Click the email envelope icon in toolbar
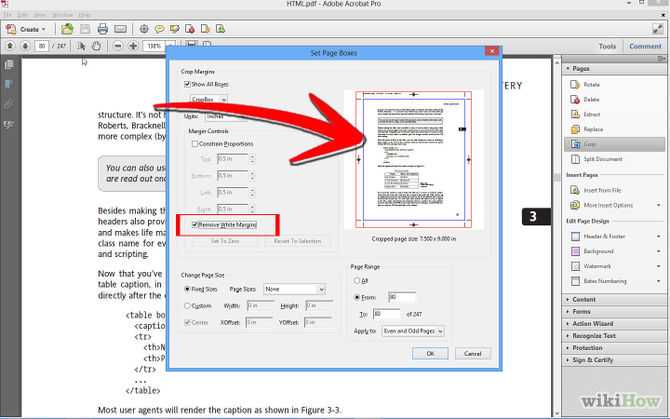The width and height of the screenshot is (670, 419). (120, 29)
